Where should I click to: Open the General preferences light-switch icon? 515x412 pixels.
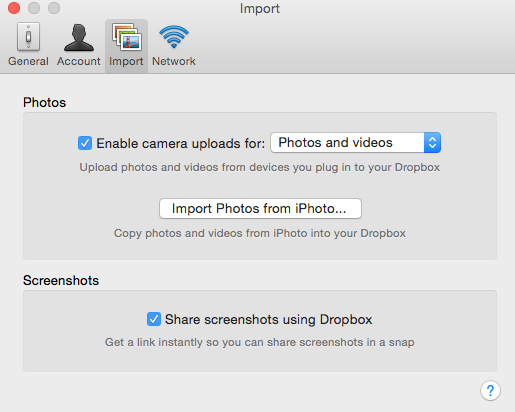click(x=28, y=37)
